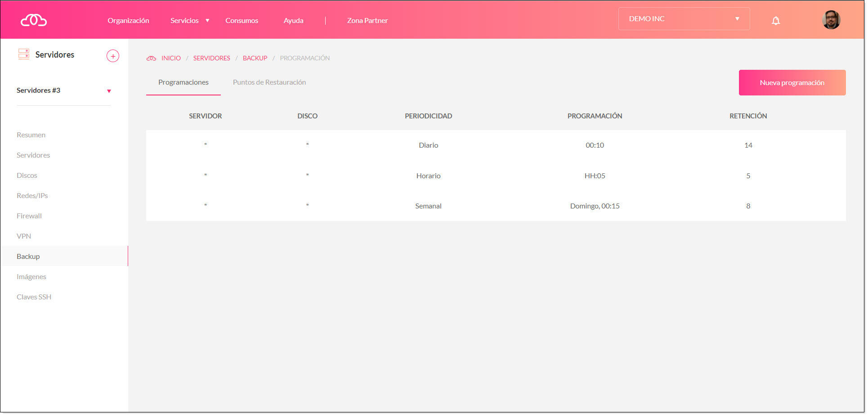Go to BACKUP in the breadcrumb

[255, 58]
